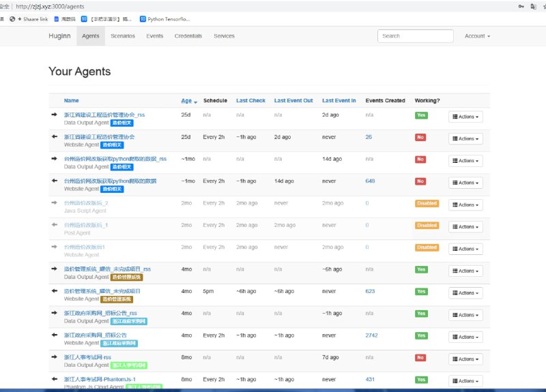Click the green Yes badge for 浙江省建设工程造价管理协会_rss
Viewport: 546px width, 392px height.
tap(421, 115)
